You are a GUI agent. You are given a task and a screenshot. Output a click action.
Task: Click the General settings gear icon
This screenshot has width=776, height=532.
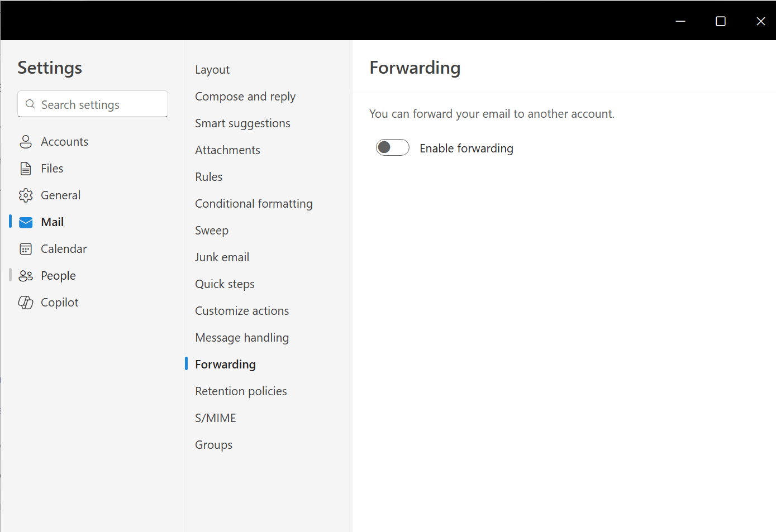pyautogui.click(x=26, y=195)
